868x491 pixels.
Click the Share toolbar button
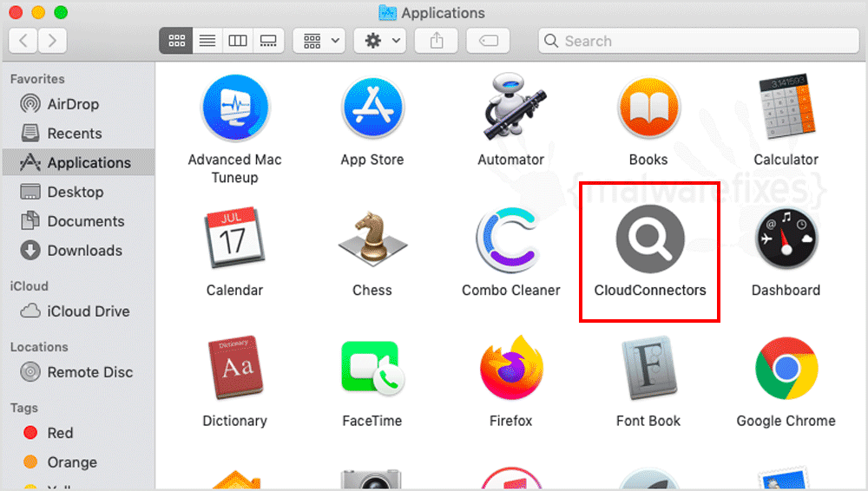coord(437,41)
